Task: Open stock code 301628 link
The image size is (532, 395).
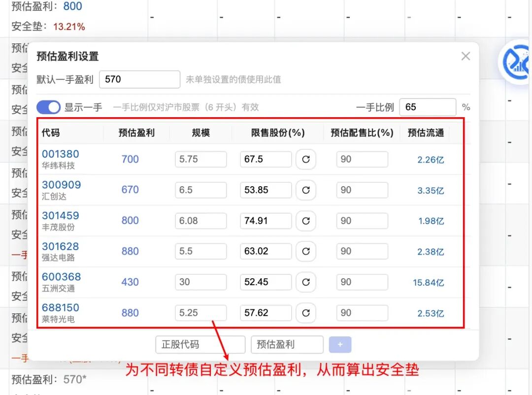Action: pos(61,246)
